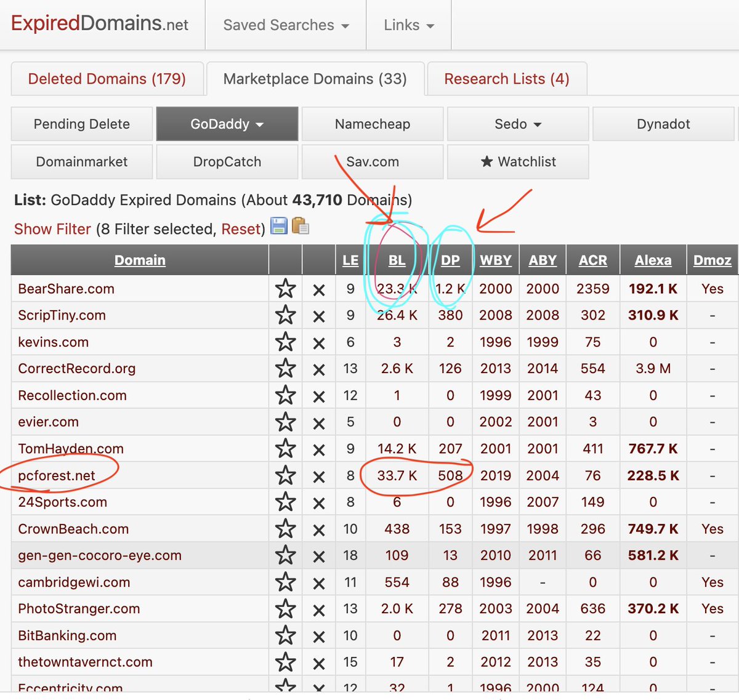Sort by DP domain pop column
Viewport: 739px width, 700px height.
[450, 260]
